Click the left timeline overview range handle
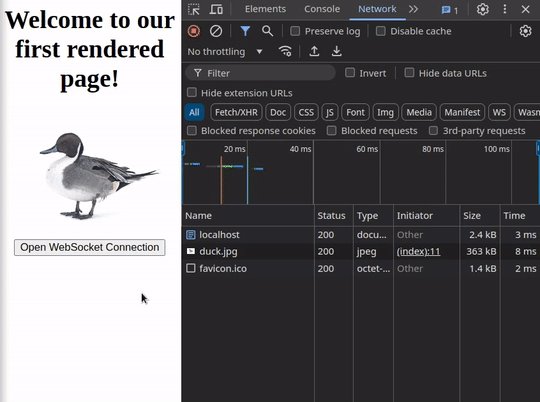Image resolution: width=540 pixels, height=402 pixels. 183,149
